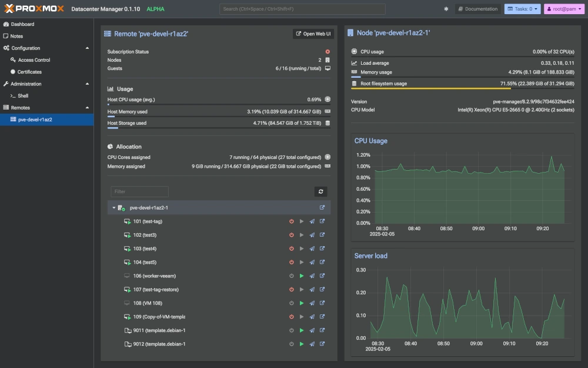Focus the global Search box
Screen dimensions: 588x368
[x=302, y=9]
